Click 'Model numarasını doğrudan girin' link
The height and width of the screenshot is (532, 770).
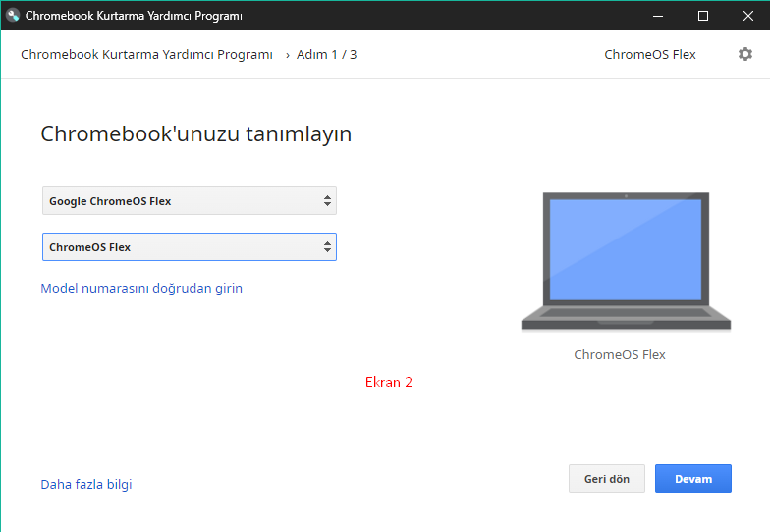point(141,289)
